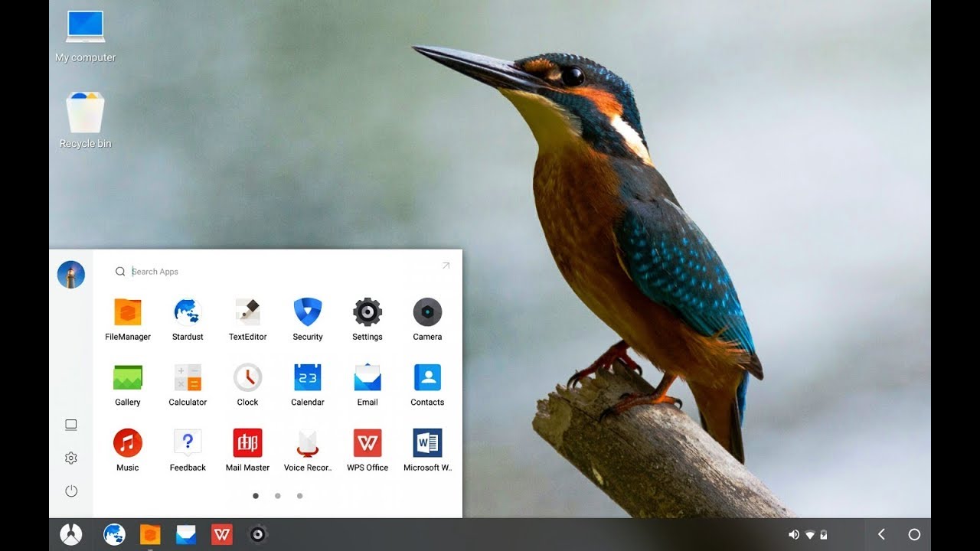This screenshot has height=551, width=980.
Task: Go to the second app page dot
Action: click(277, 496)
